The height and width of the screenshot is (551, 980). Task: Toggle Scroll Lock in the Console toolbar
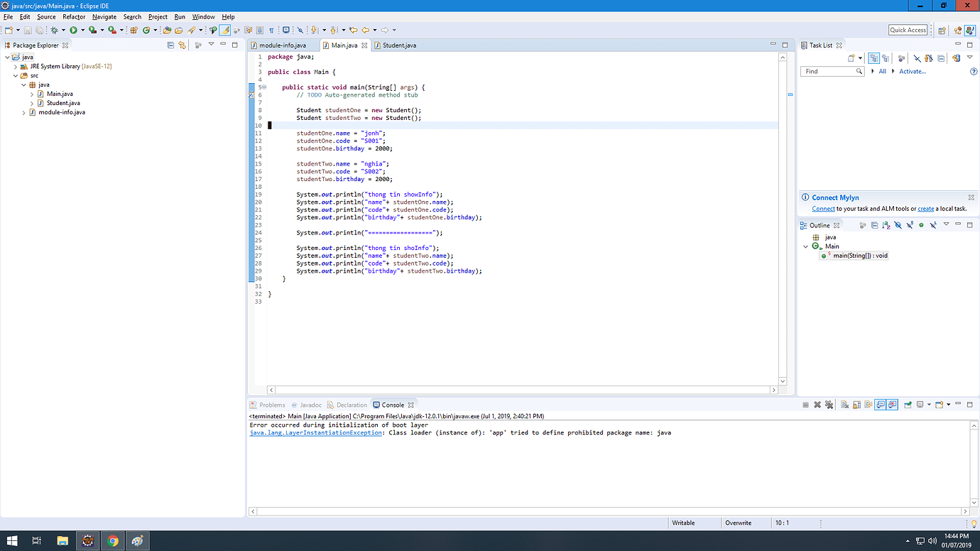click(x=856, y=404)
